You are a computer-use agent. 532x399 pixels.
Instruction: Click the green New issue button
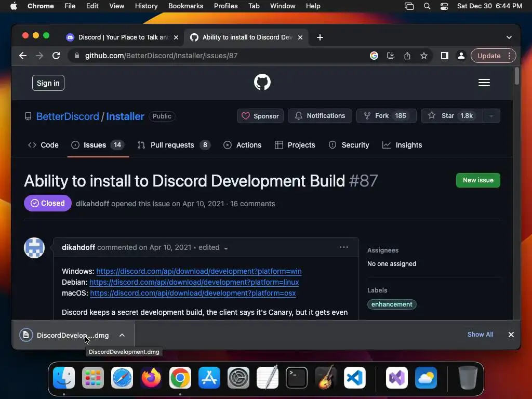(478, 180)
